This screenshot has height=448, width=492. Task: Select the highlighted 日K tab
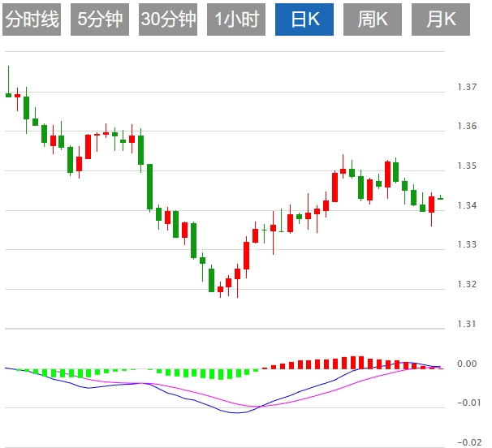[x=304, y=19]
